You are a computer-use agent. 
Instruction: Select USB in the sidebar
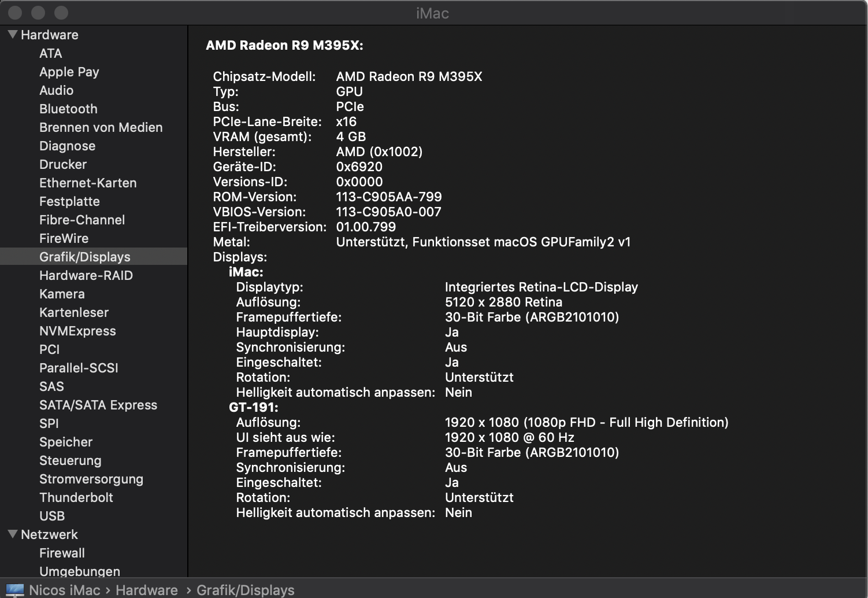pos(52,516)
